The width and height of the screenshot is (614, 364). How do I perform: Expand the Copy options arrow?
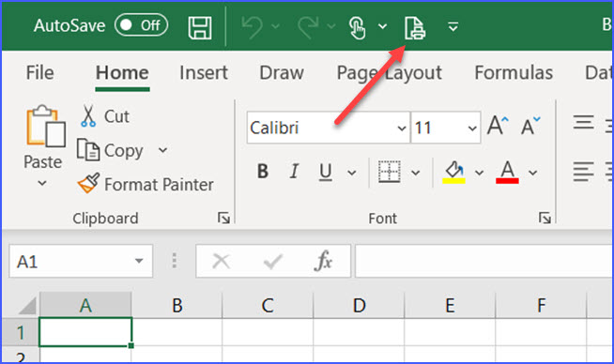click(x=163, y=150)
